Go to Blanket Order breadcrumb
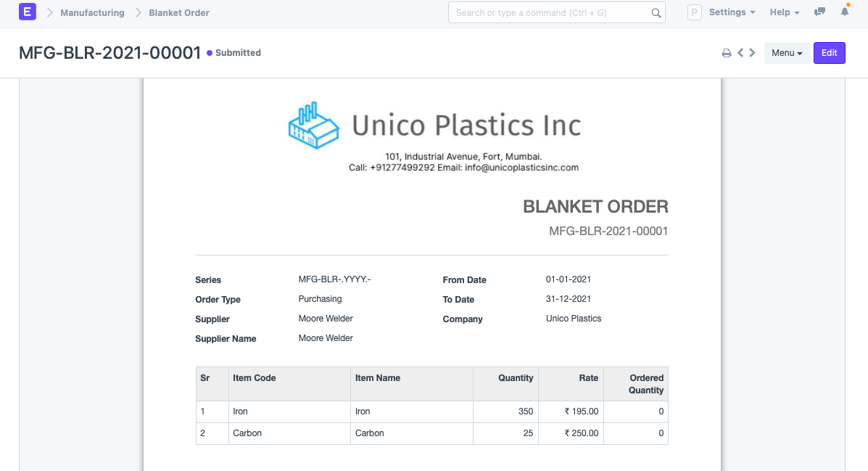Image resolution: width=868 pixels, height=471 pixels. pos(179,13)
